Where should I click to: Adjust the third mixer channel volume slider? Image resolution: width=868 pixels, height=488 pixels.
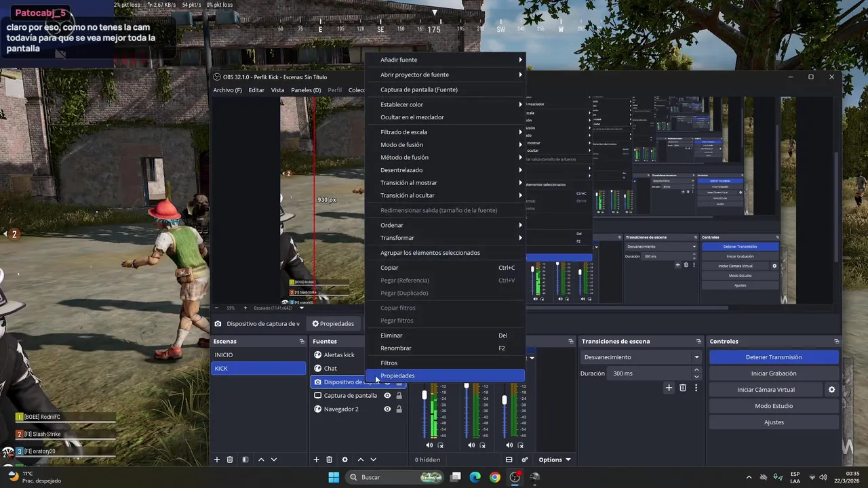point(505,401)
